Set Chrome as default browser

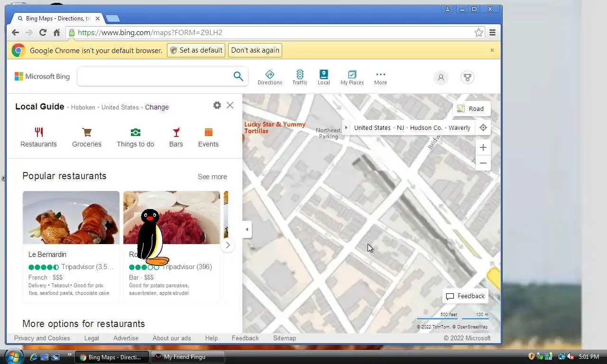pos(196,50)
